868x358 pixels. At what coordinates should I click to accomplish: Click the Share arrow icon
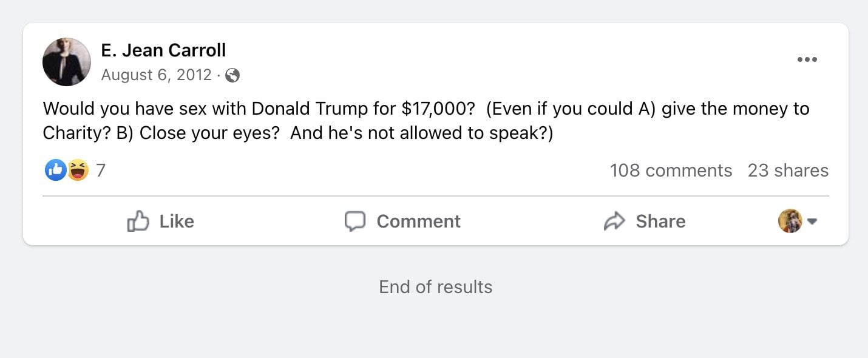[x=614, y=221]
